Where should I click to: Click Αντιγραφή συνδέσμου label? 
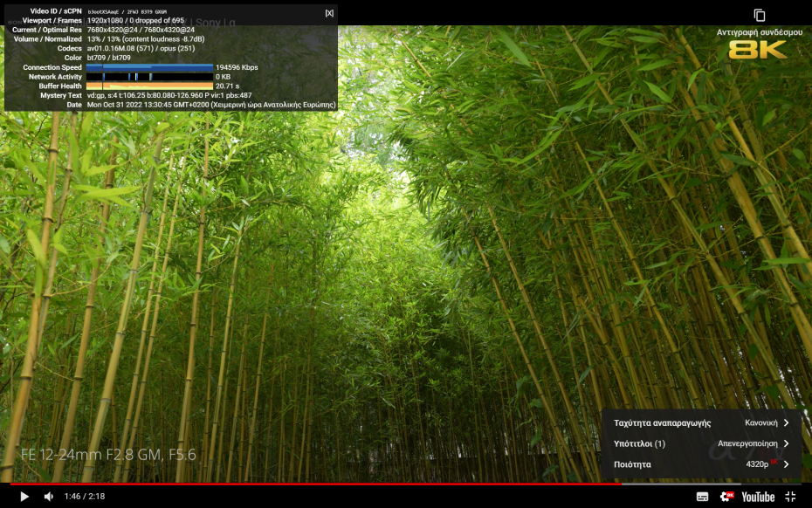point(760,32)
